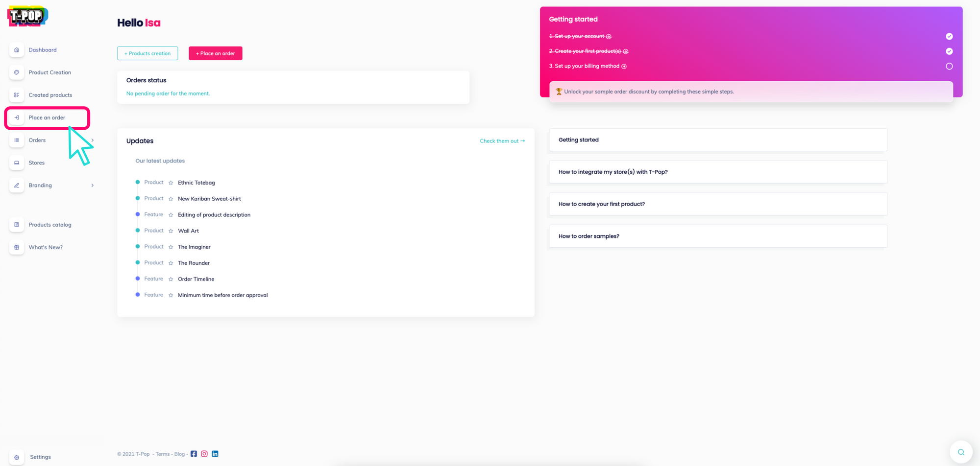Screen dimensions: 980x466
Task: Click the pink Place an order button
Action: 215,53
